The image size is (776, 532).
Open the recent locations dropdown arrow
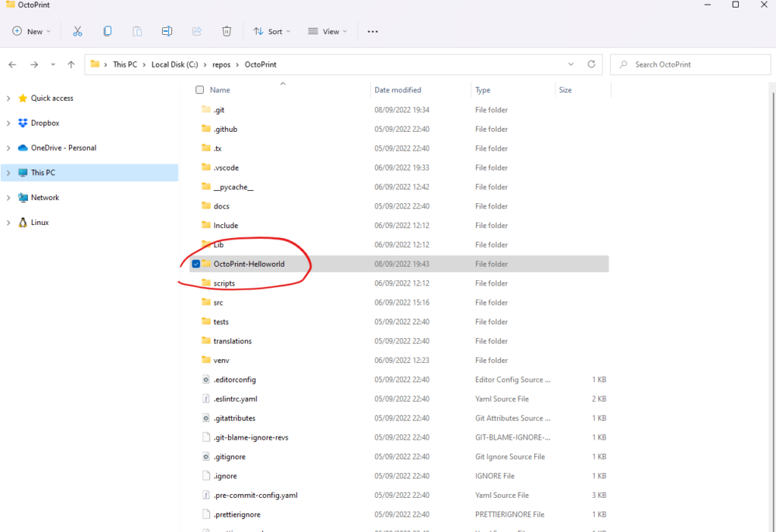53,64
